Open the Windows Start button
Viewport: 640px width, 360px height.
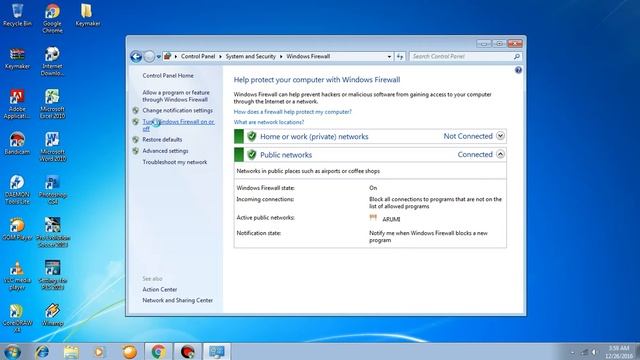pyautogui.click(x=13, y=352)
